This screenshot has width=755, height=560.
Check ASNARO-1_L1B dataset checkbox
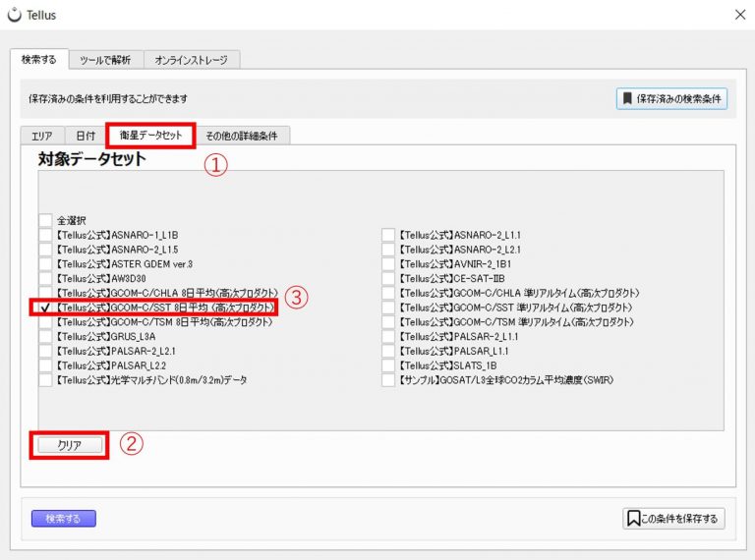[46, 235]
